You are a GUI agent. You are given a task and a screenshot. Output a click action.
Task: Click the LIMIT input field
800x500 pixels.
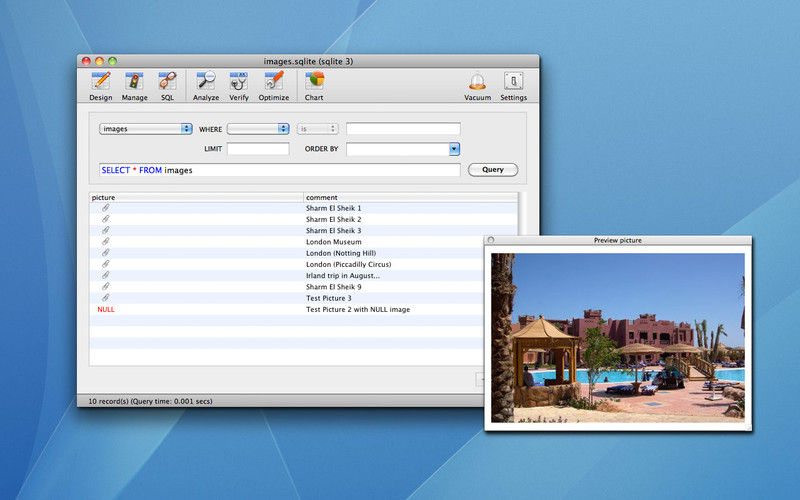258,149
